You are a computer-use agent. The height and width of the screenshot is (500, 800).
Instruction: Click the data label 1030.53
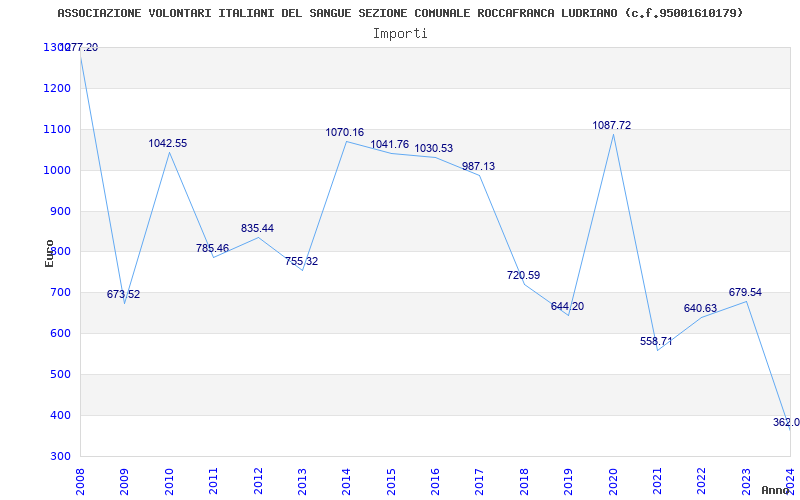click(434, 148)
